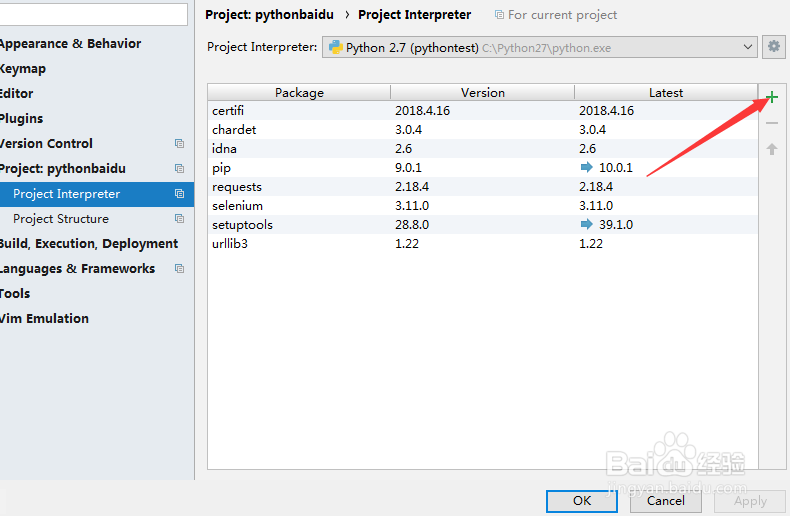Select Project Structure in settings tree
This screenshot has width=790, height=516.
click(61, 219)
